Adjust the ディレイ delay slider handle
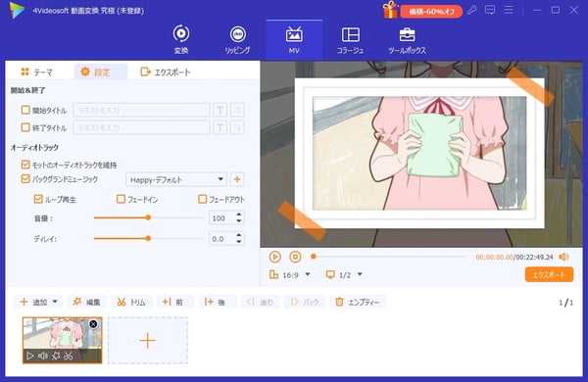The image size is (588, 382). coord(148,238)
